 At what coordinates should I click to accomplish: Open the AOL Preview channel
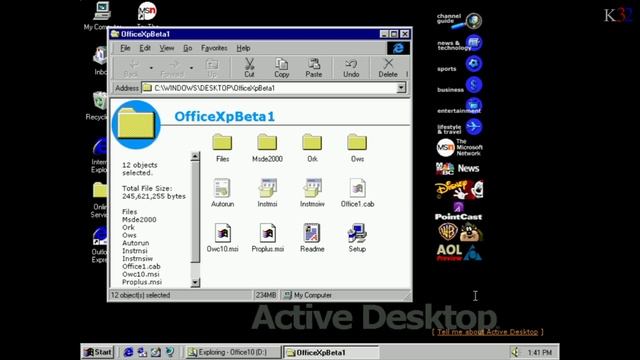coord(459,253)
